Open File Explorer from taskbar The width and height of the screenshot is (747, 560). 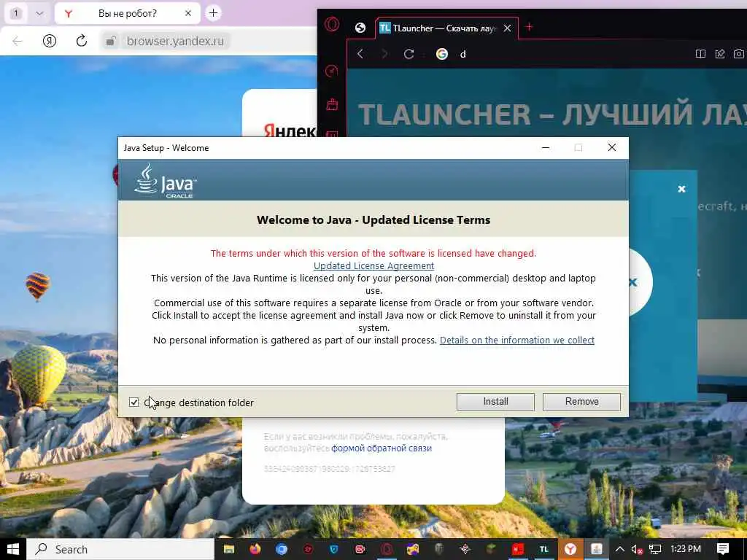point(229,549)
